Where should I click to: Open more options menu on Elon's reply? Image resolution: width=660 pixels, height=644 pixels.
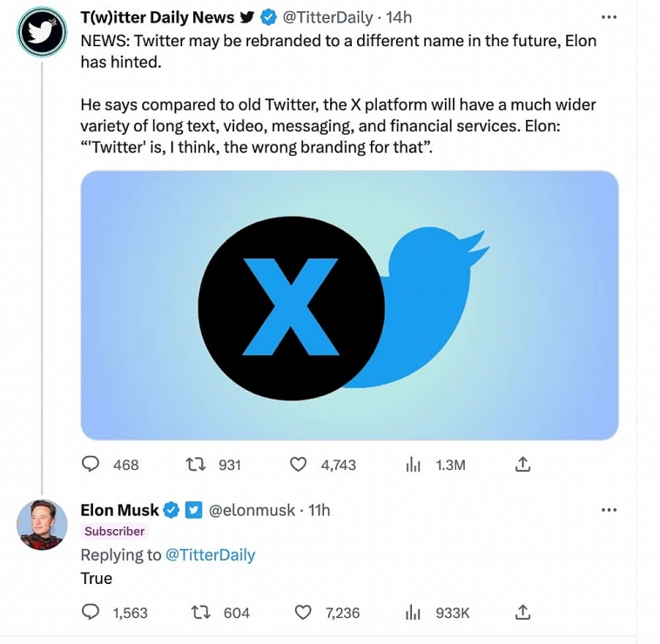point(609,509)
